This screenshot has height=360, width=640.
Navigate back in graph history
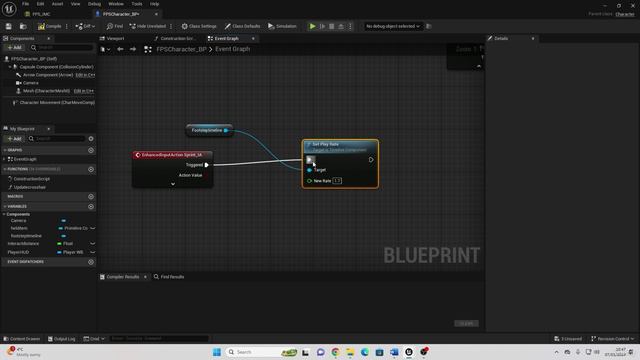(x=120, y=49)
